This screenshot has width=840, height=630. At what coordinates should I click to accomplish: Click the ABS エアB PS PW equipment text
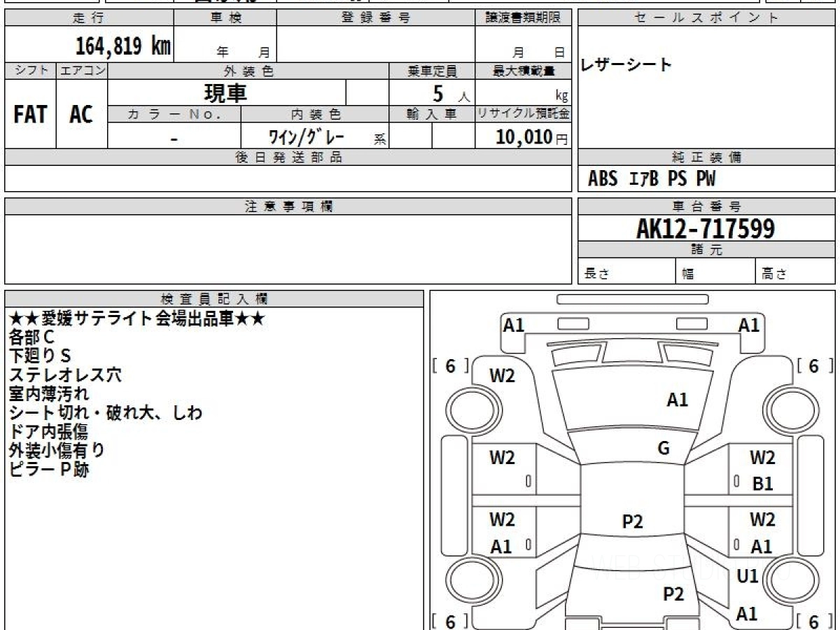point(652,179)
